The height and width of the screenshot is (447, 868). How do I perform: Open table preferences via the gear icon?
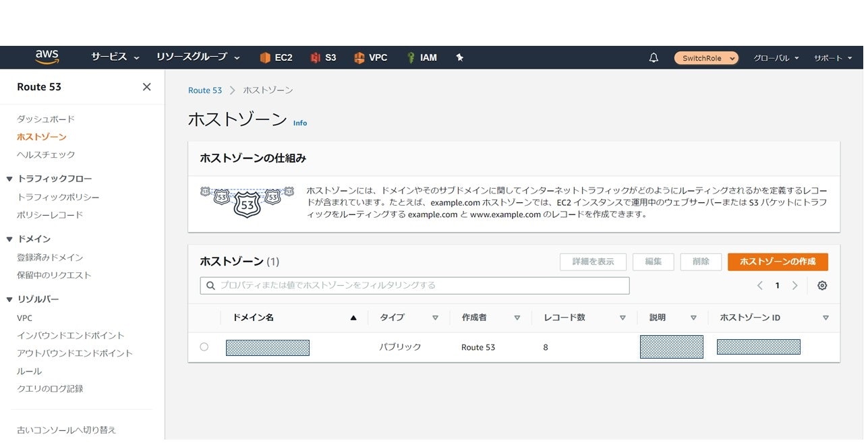coord(821,285)
